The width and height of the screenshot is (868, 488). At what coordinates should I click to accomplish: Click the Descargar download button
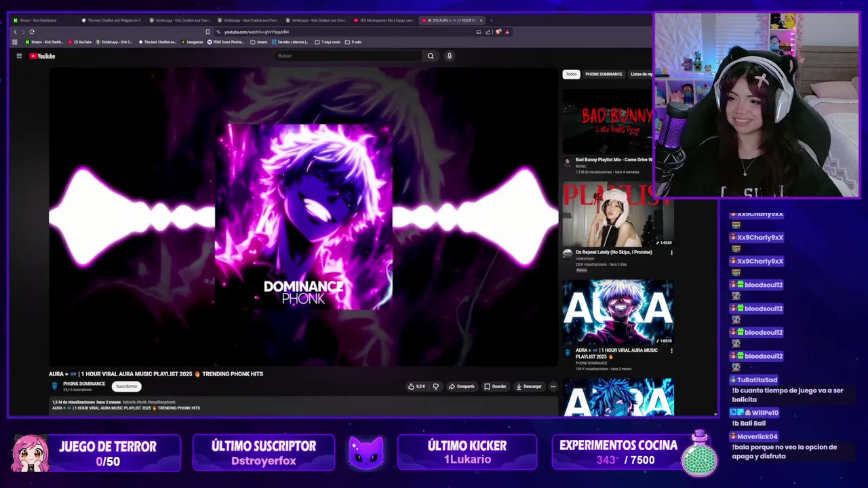click(x=529, y=386)
